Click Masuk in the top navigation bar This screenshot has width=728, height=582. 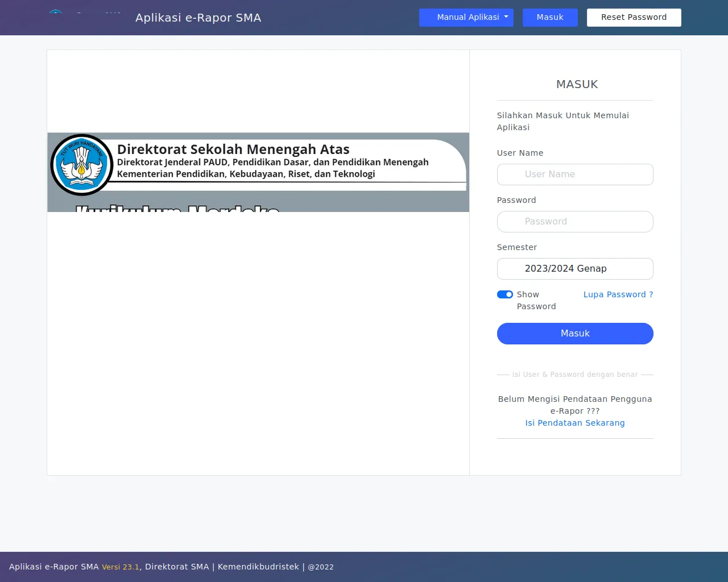coord(550,18)
